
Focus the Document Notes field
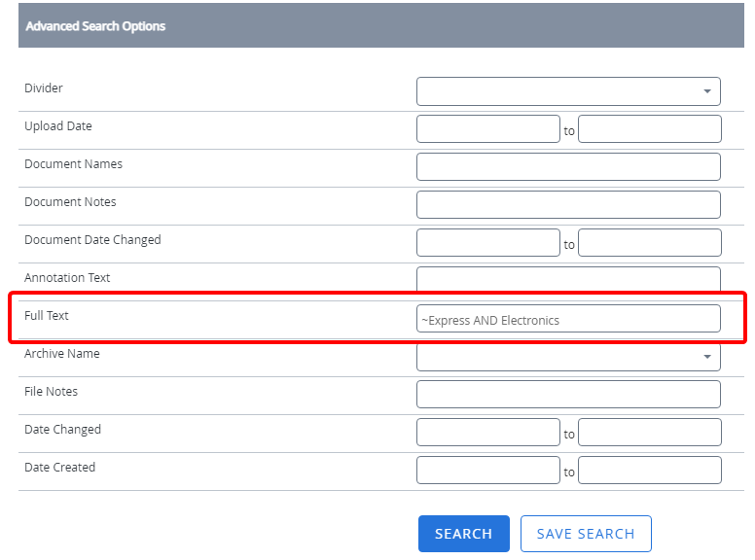pos(568,205)
